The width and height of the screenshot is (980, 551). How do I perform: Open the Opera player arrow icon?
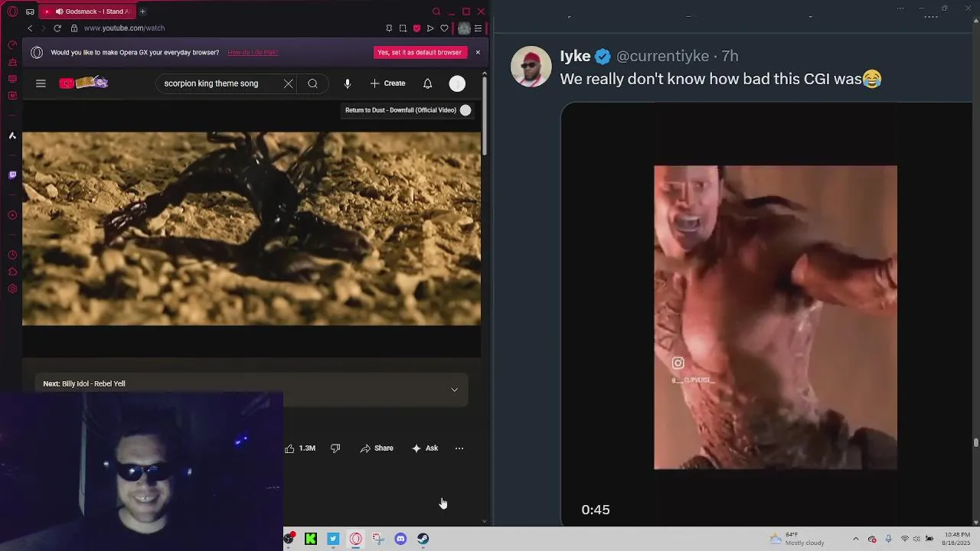point(430,28)
